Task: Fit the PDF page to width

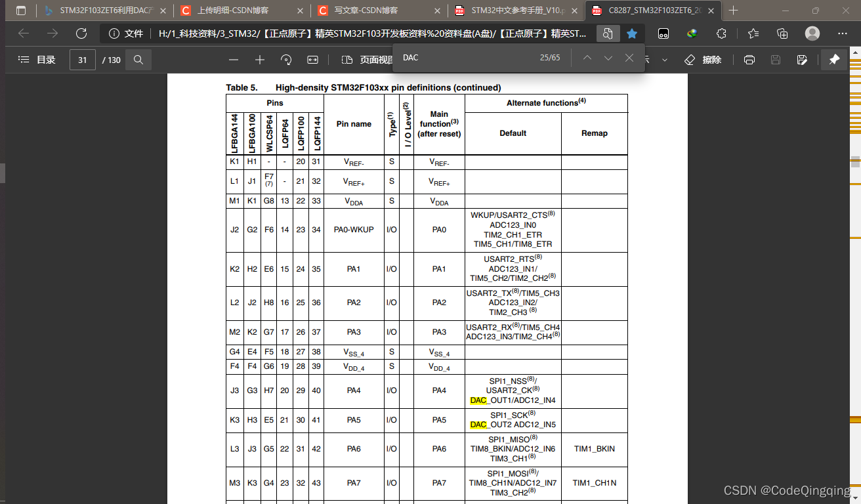Action: (312, 60)
